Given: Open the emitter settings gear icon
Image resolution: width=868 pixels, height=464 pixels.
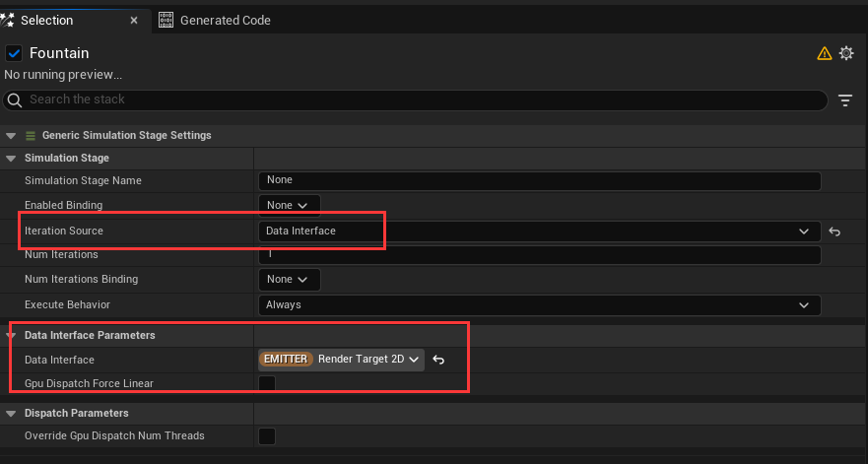Looking at the screenshot, I should (x=846, y=53).
